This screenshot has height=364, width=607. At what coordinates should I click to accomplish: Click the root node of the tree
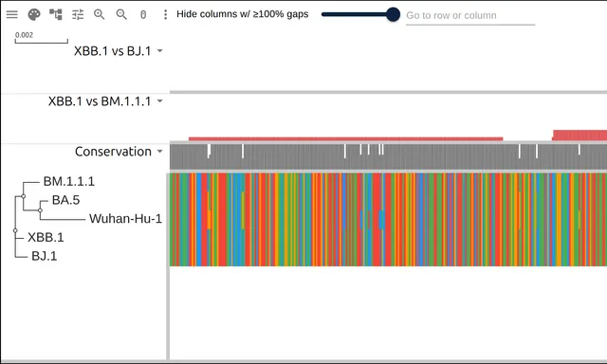(x=15, y=230)
